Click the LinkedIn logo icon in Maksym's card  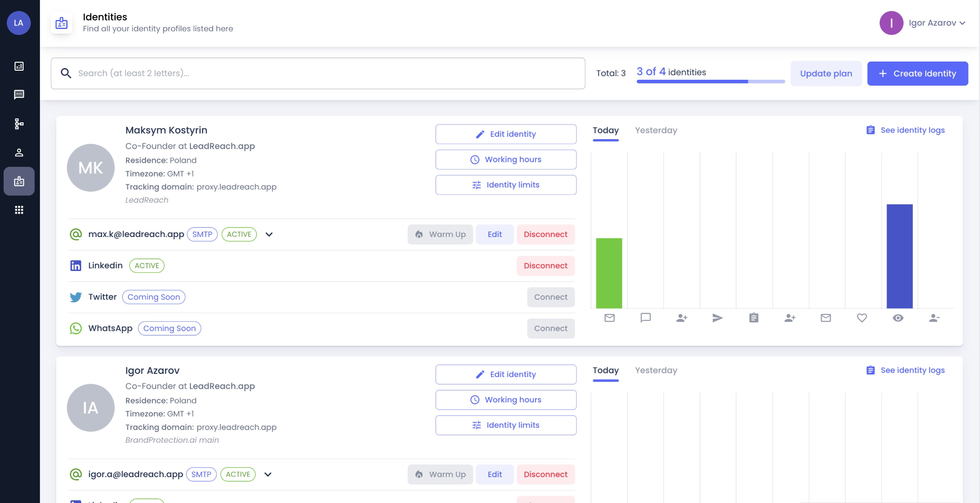click(76, 266)
